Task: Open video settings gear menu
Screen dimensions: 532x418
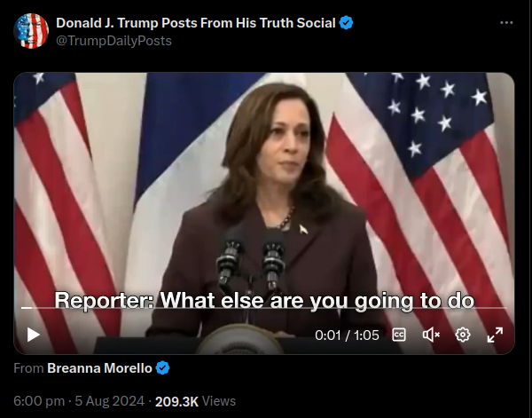Action: 463,335
